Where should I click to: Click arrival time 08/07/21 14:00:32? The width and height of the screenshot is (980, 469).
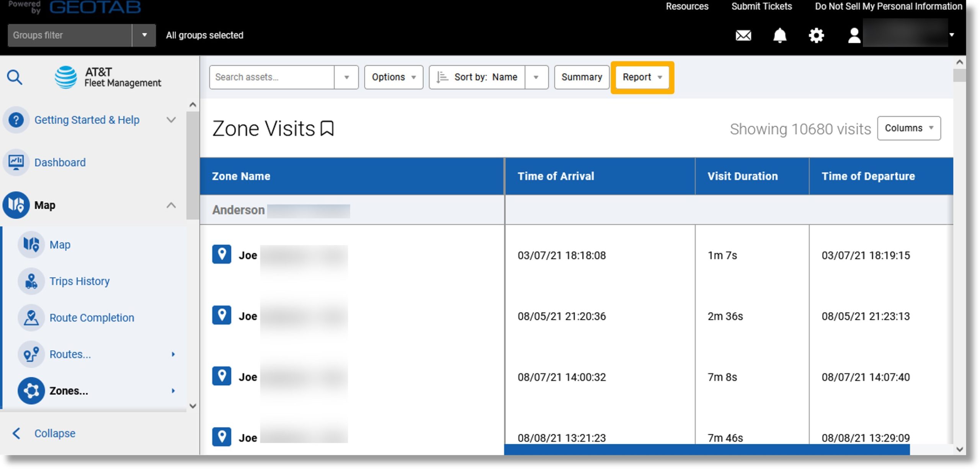click(x=562, y=377)
